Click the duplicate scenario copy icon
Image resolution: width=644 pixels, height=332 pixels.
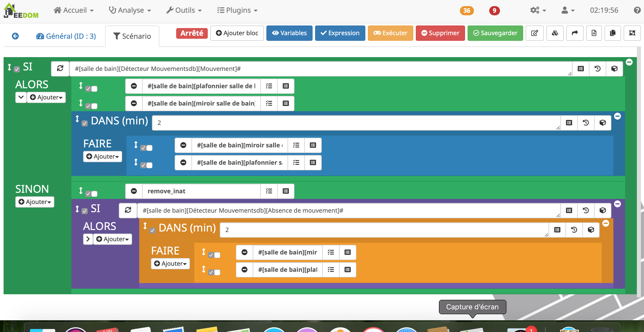[x=613, y=33]
